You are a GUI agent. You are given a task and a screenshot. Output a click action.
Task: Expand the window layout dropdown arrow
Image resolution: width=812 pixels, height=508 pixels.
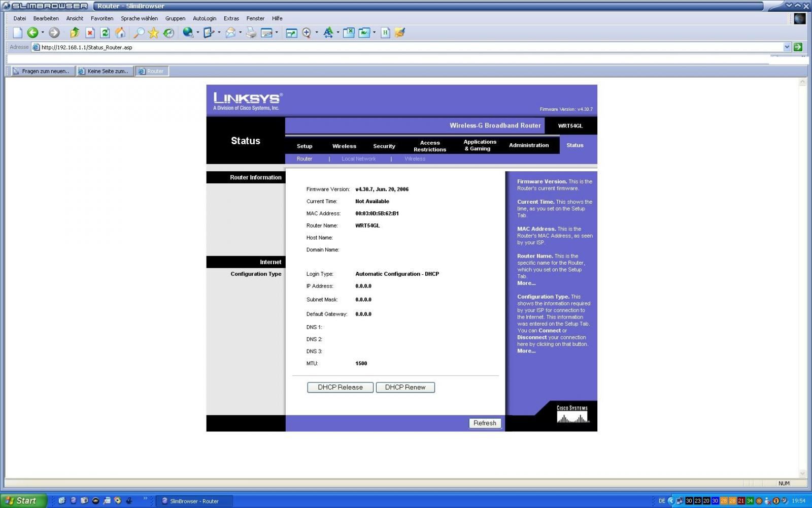point(277,33)
